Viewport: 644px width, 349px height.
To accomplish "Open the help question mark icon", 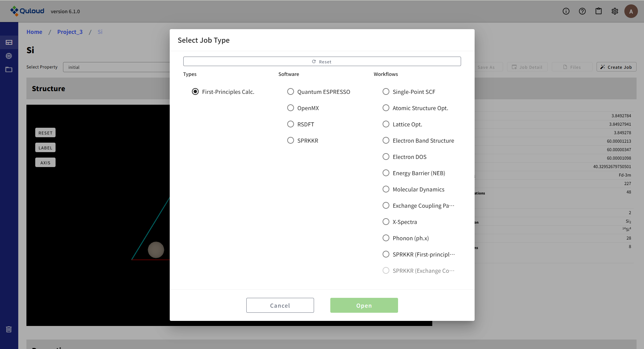I will (x=582, y=11).
